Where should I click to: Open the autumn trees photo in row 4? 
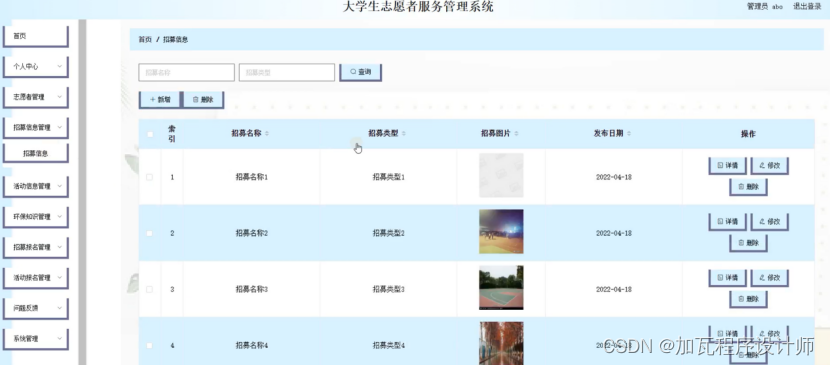[x=501, y=343]
